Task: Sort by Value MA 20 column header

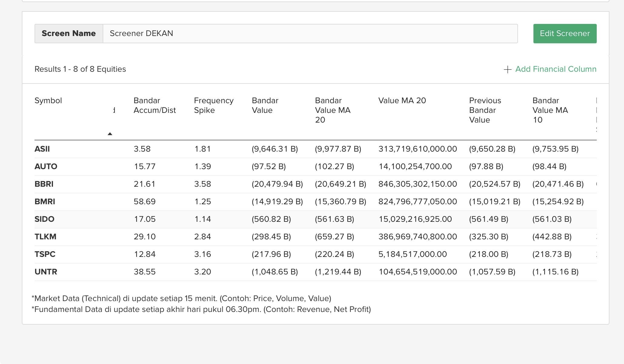Action: [x=402, y=100]
